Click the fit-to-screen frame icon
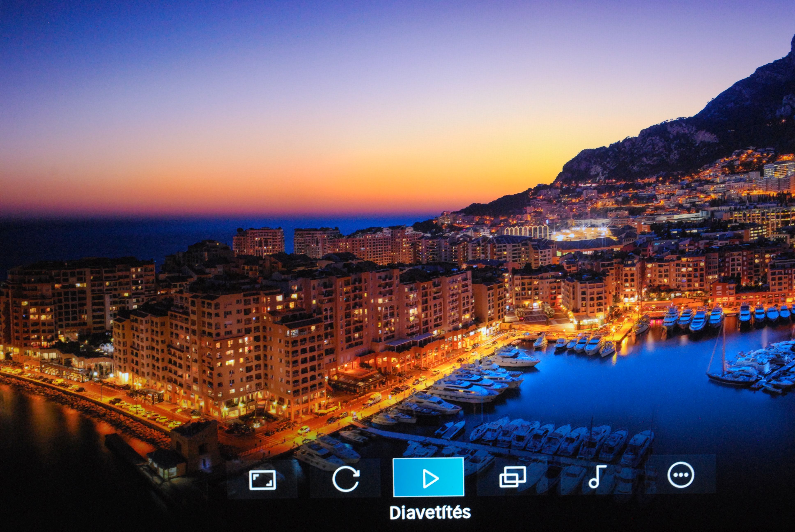This screenshot has height=532, width=795. [x=262, y=480]
